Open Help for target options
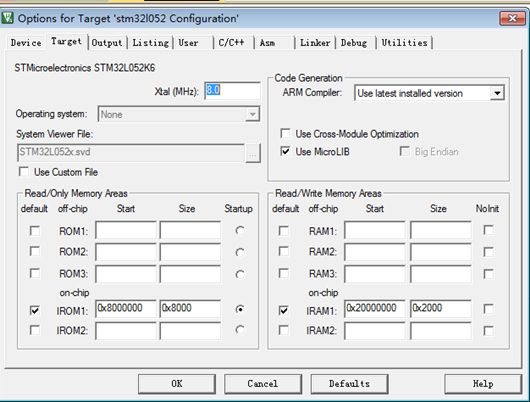This screenshot has height=402, width=530. click(x=483, y=384)
